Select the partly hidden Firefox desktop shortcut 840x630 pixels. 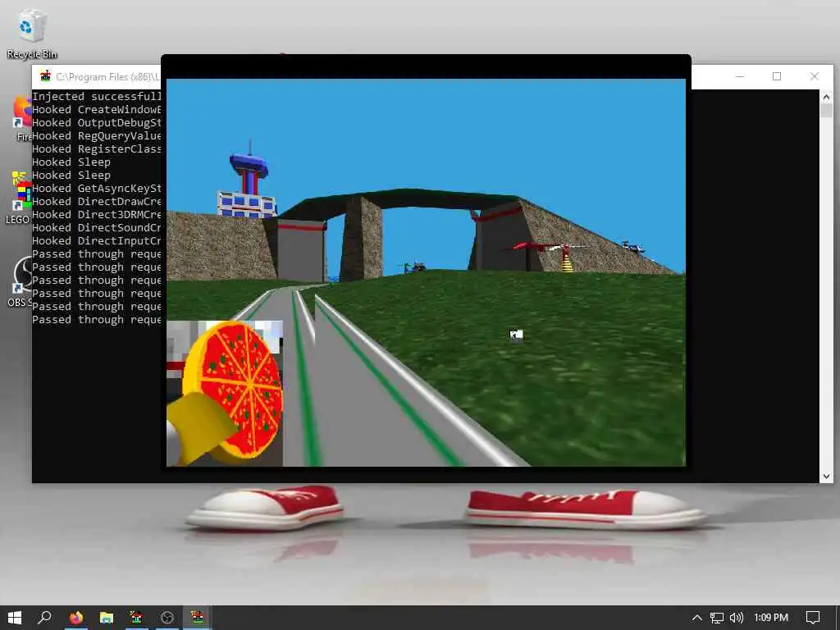pyautogui.click(x=22, y=118)
